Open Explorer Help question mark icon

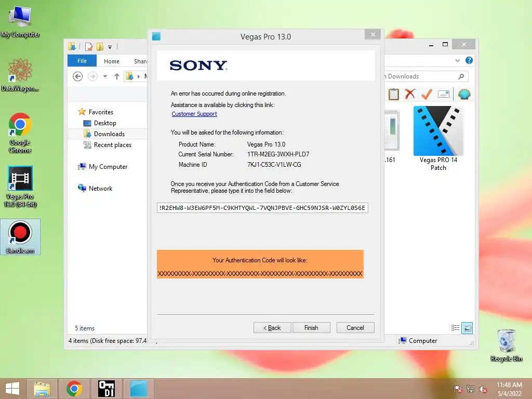[469, 60]
